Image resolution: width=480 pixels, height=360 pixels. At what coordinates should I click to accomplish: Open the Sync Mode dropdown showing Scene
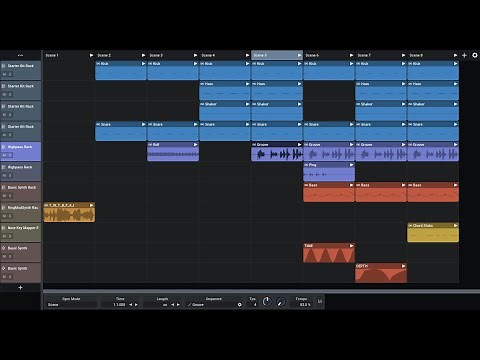click(71, 305)
